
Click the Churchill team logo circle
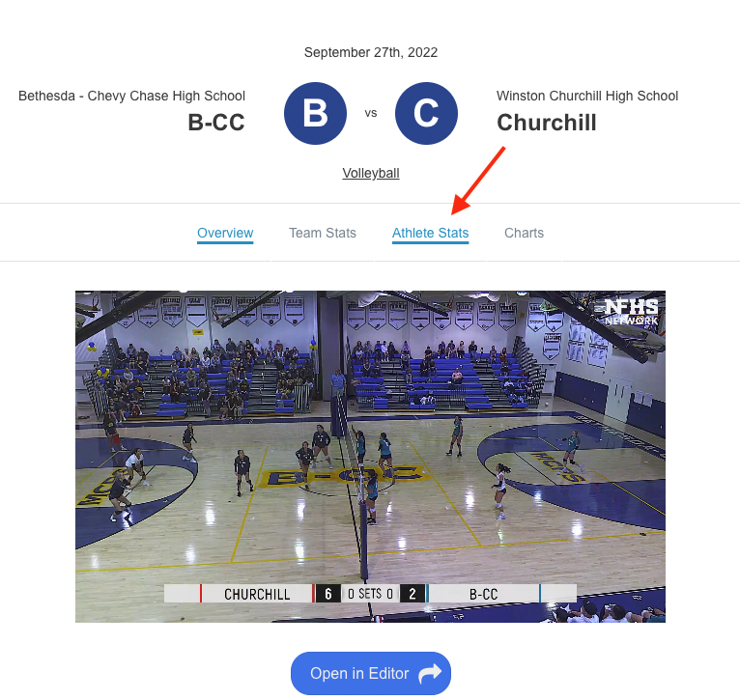(426, 113)
